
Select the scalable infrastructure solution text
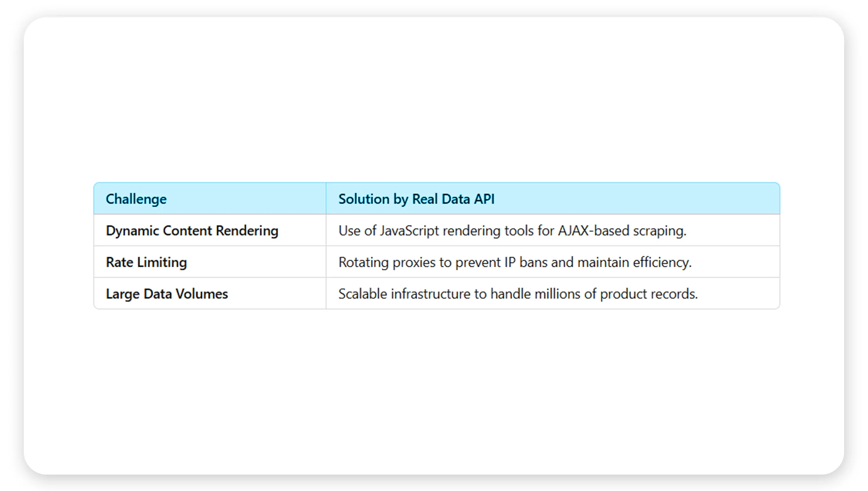[518, 294]
